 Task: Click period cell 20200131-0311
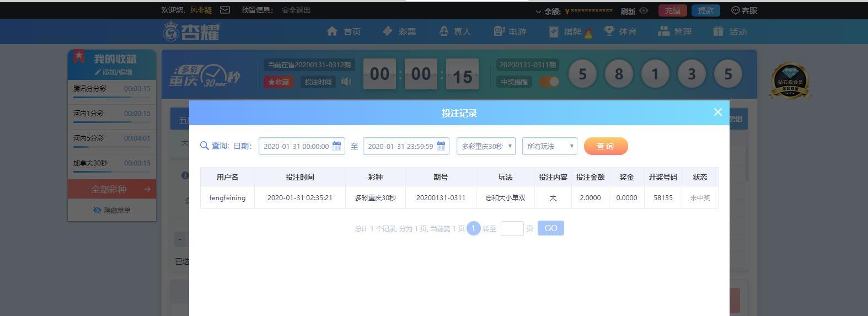441,197
